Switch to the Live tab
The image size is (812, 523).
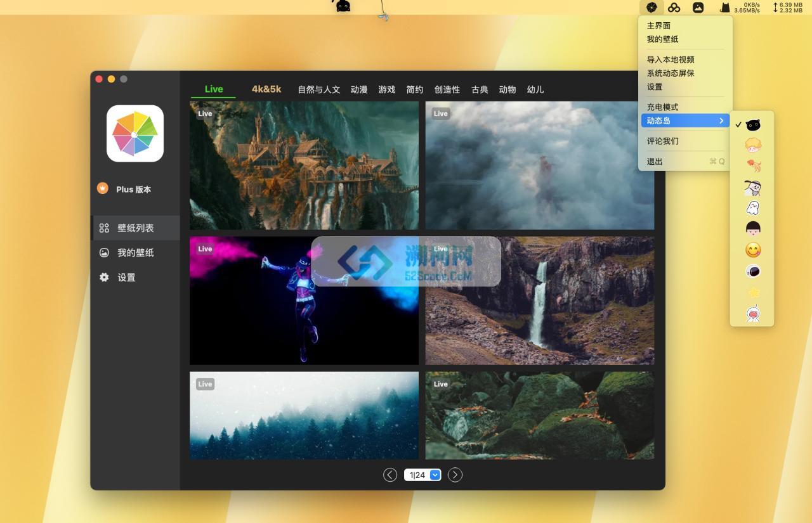coord(214,89)
